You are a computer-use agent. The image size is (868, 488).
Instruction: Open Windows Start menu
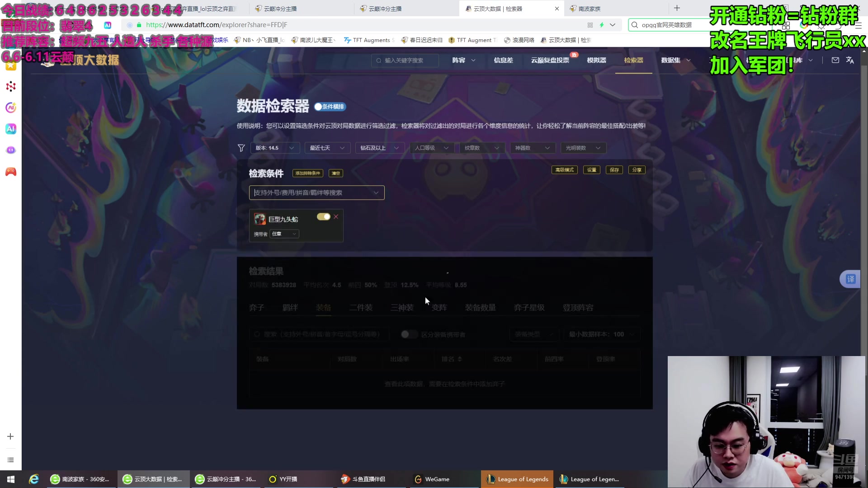pos(11,479)
